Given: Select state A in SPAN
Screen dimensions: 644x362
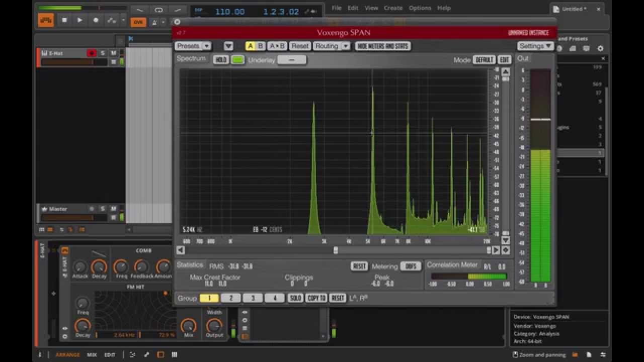Looking at the screenshot, I should click(250, 46).
